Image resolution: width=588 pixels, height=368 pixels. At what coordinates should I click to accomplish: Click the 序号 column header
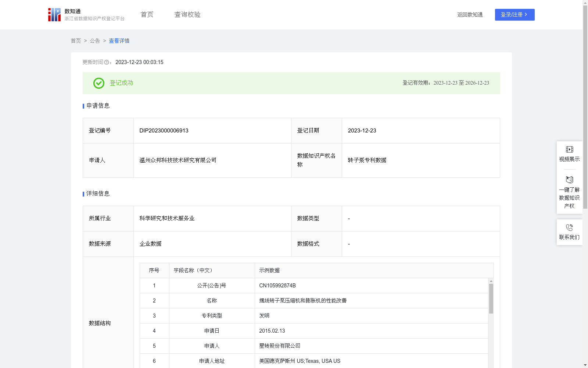tap(154, 270)
